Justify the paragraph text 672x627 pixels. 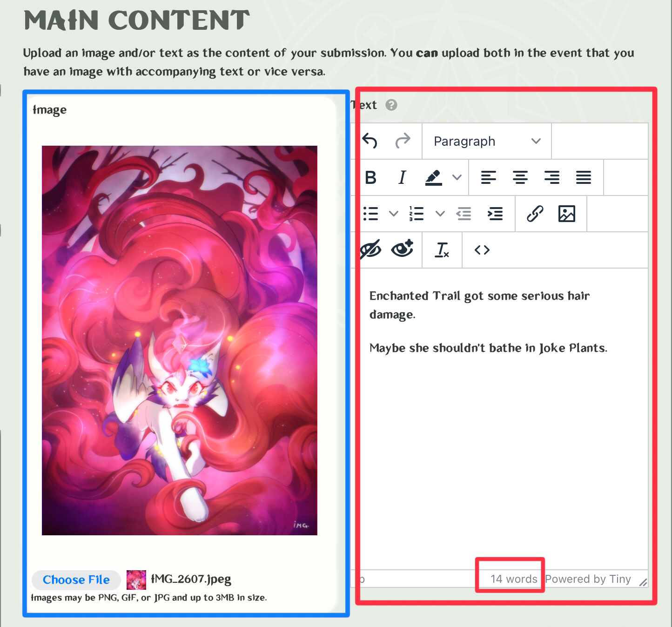click(583, 177)
